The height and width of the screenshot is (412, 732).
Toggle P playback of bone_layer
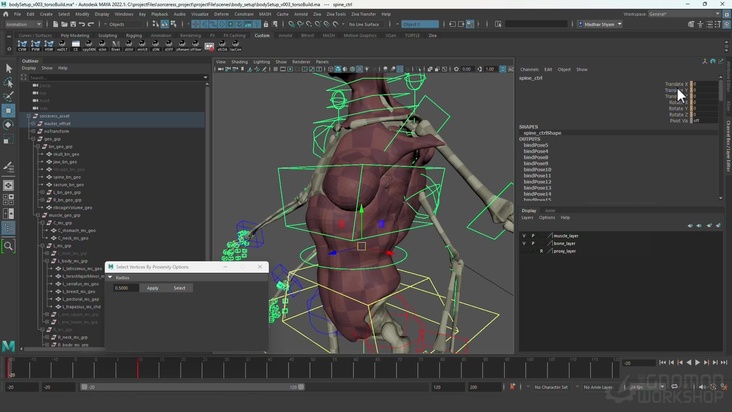pos(533,243)
